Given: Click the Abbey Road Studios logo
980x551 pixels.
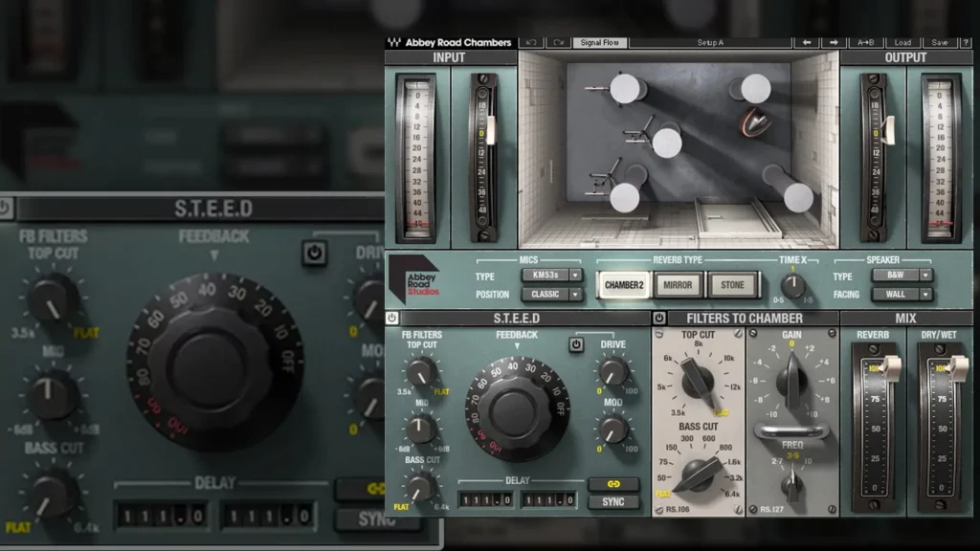Looking at the screenshot, I should click(x=414, y=279).
